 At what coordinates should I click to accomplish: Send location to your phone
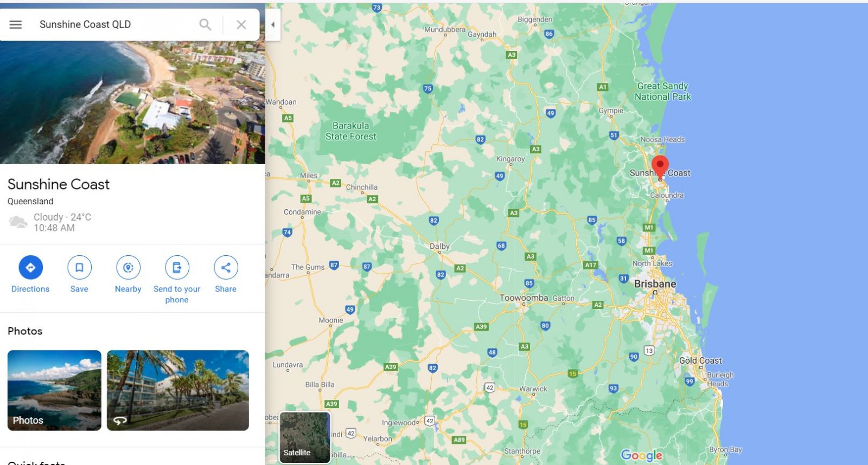pyautogui.click(x=177, y=280)
